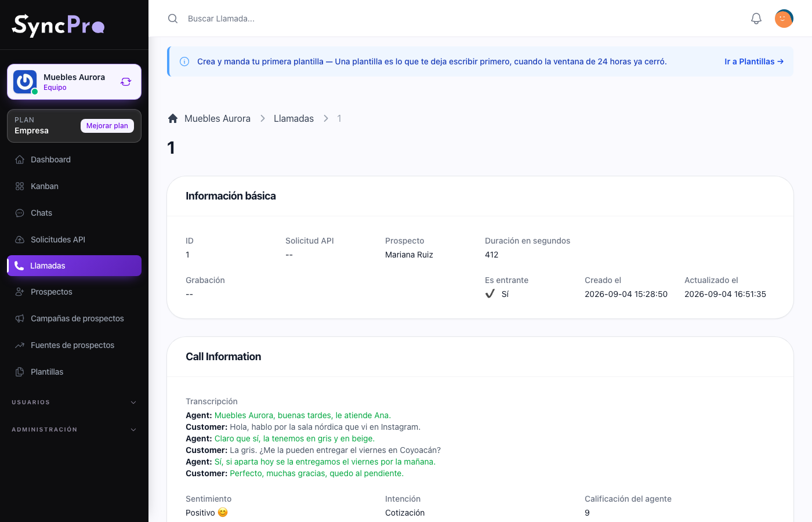Viewport: 812px width, 522px height.
Task: Open Plantillas in the sidebar
Action: tap(74, 372)
